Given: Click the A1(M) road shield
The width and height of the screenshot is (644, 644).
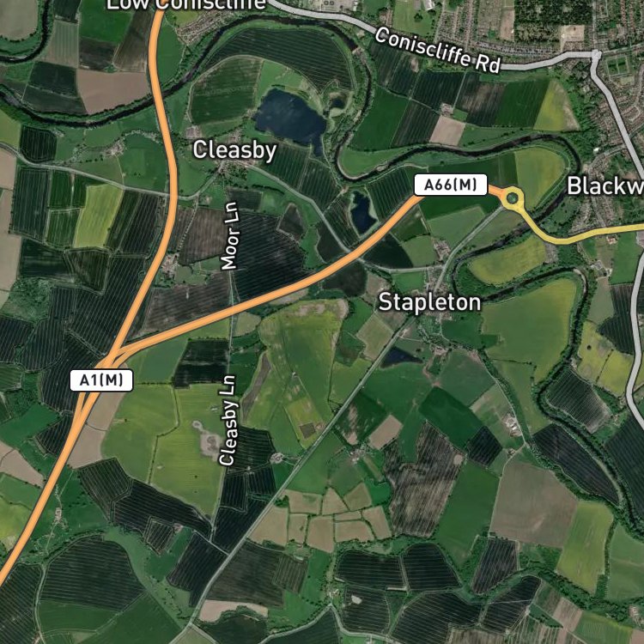Looking at the screenshot, I should pyautogui.click(x=101, y=380).
